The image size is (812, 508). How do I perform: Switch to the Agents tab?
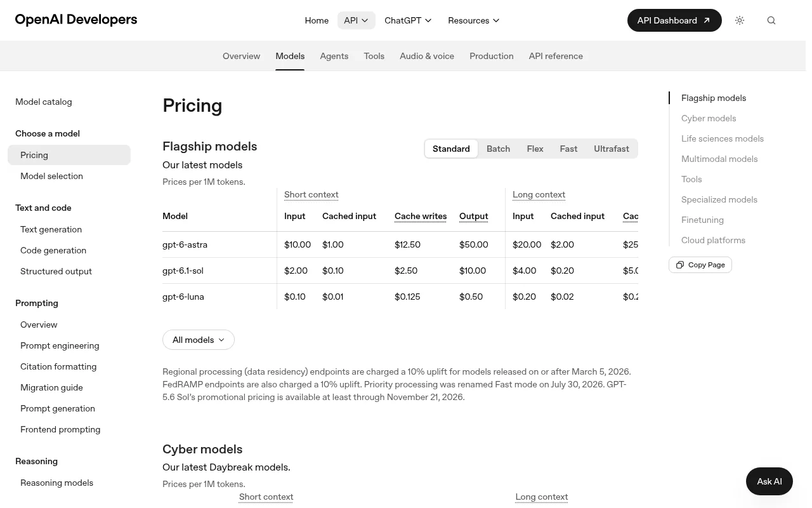pyautogui.click(x=334, y=56)
